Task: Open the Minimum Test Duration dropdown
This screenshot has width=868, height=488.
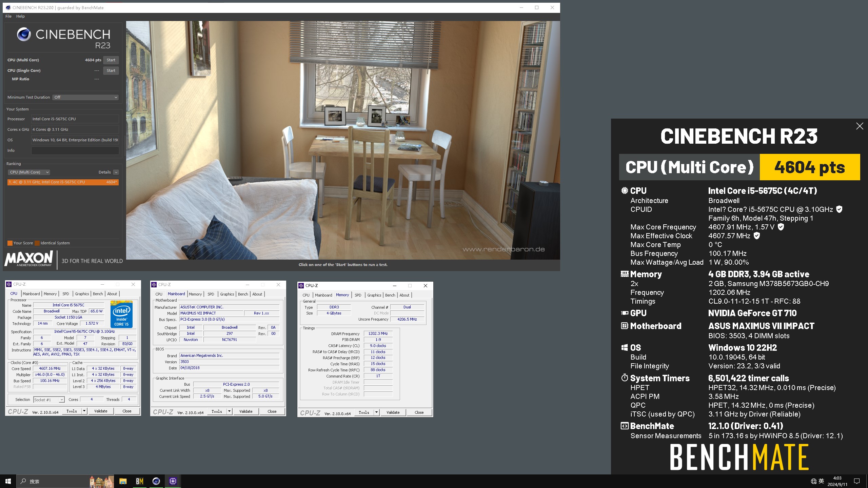Action: click(x=85, y=97)
